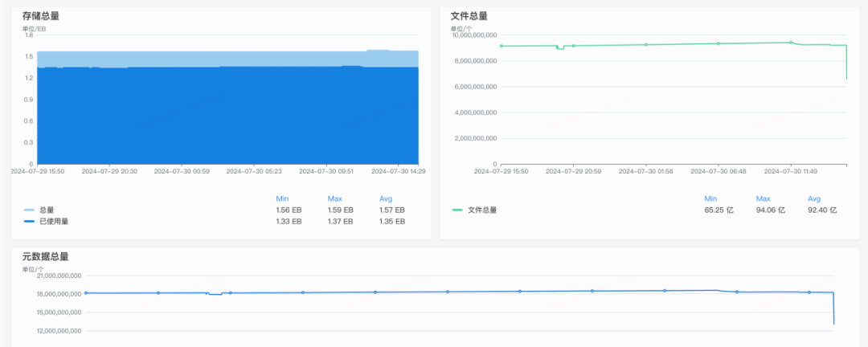Image resolution: width=868 pixels, height=347 pixels.
Task: Click the Min header in 存储总量 chart
Action: [x=282, y=198]
